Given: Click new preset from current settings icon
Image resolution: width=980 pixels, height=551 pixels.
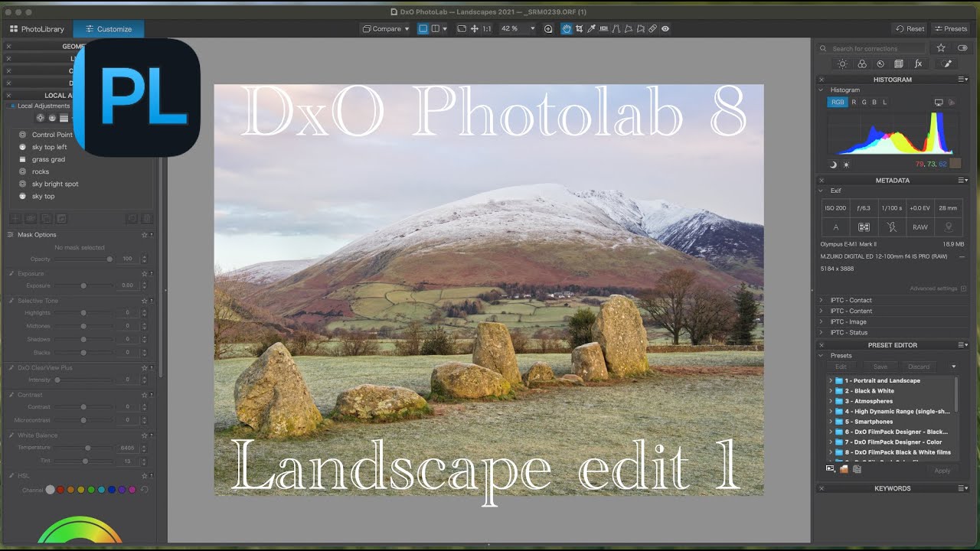Looking at the screenshot, I should tap(831, 469).
